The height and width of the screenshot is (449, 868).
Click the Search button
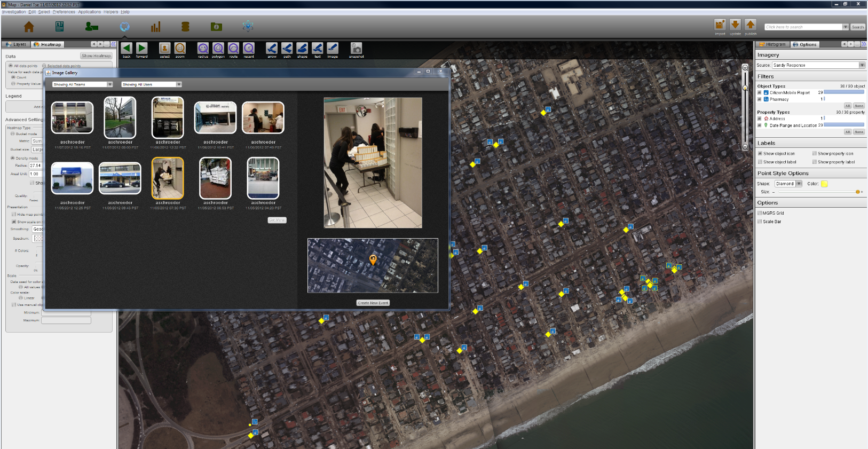[858, 27]
